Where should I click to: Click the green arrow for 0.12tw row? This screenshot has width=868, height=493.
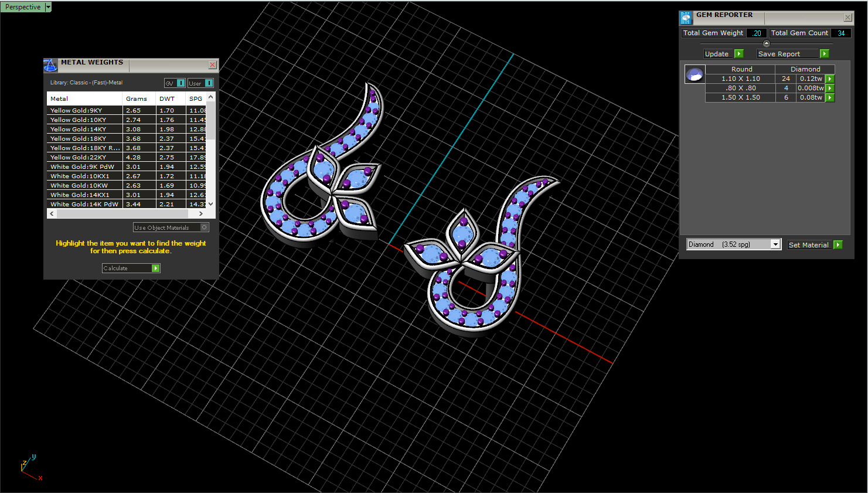coord(830,79)
